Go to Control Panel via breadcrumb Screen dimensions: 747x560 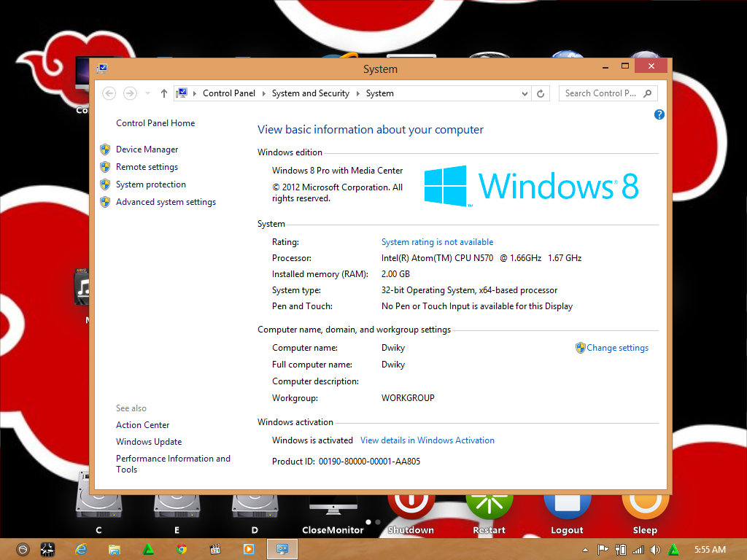click(x=228, y=93)
